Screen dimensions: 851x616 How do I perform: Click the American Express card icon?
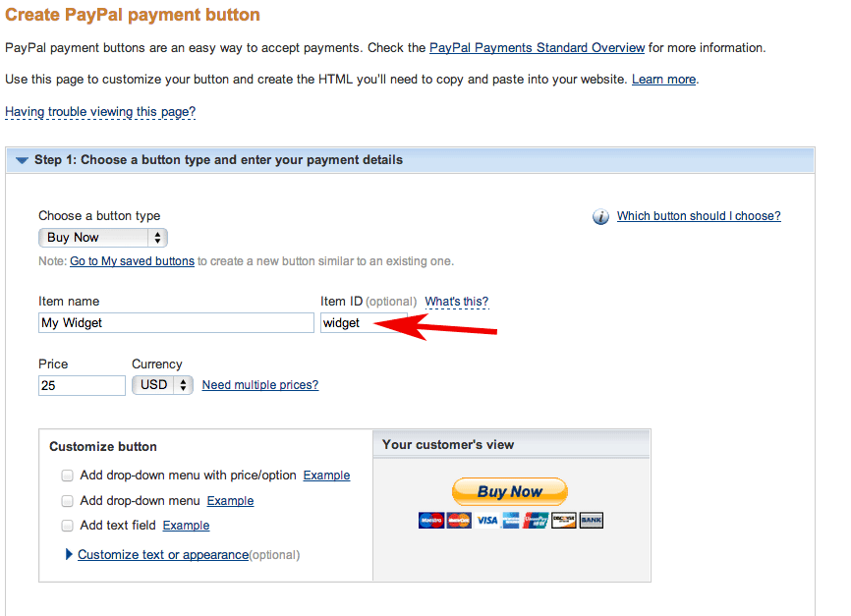511,521
